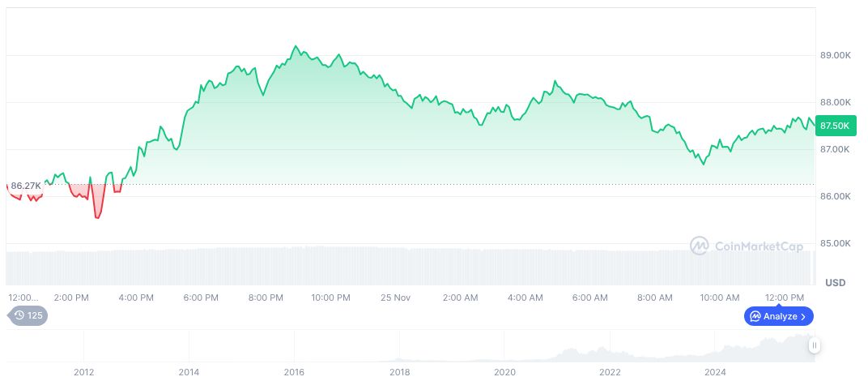Click the 85.00K price axis label

click(835, 243)
